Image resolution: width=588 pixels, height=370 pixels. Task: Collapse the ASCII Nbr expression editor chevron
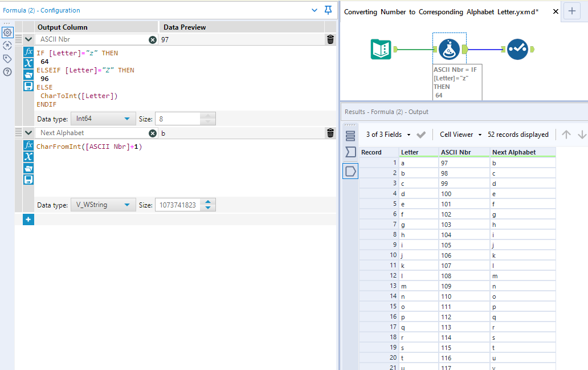click(x=28, y=39)
